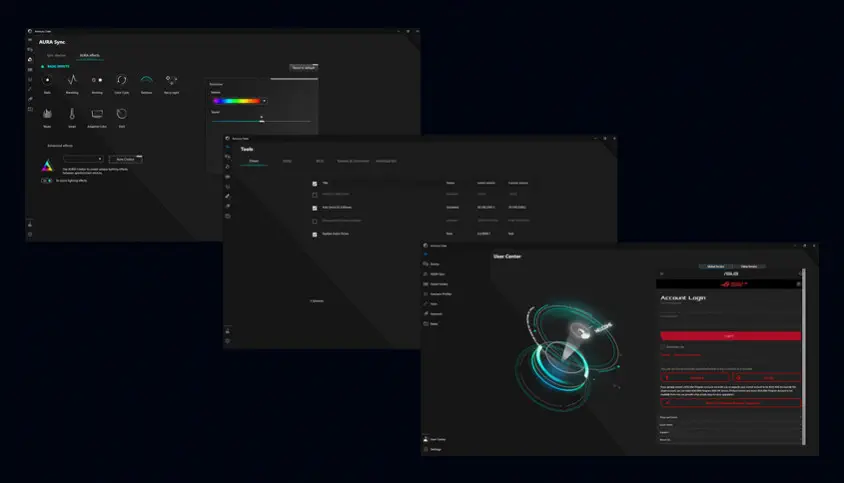Select the Static lighting effect icon

(47, 81)
